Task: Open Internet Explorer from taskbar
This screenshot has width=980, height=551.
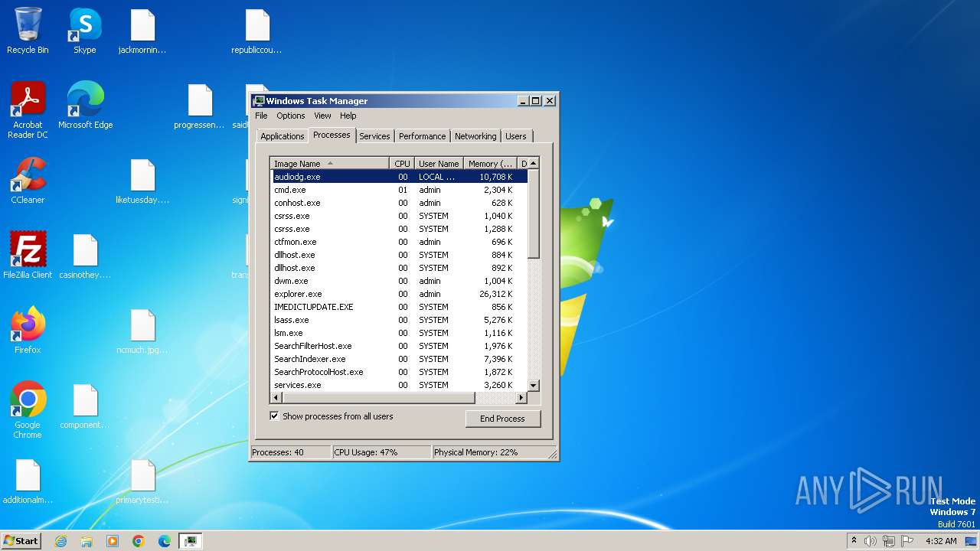Action: [x=60, y=541]
